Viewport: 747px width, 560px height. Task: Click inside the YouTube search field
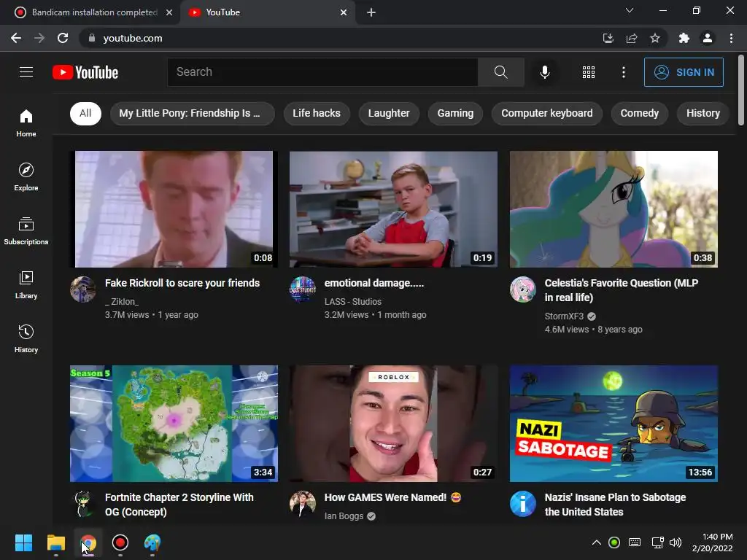point(322,72)
